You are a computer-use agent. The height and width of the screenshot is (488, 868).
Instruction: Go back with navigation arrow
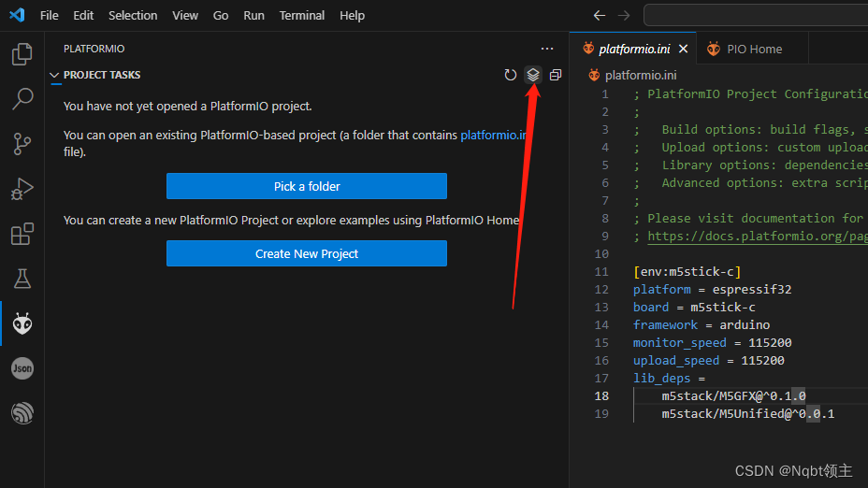tap(599, 16)
